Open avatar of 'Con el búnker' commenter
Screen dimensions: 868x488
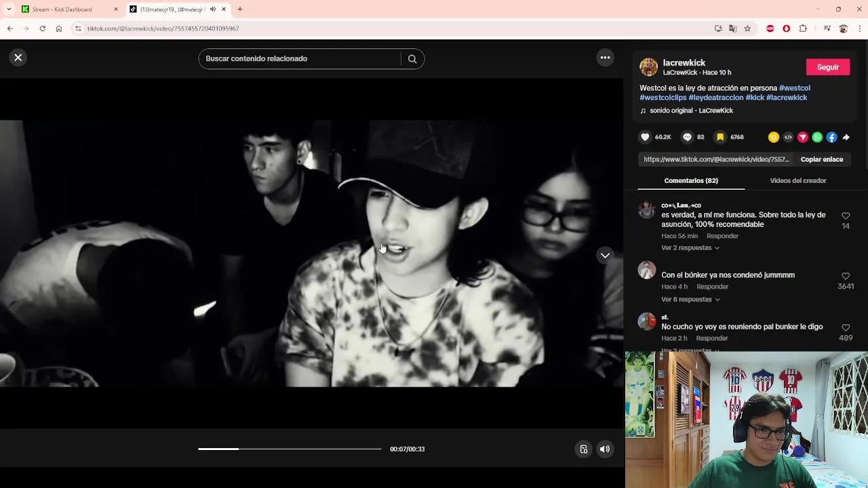point(647,270)
